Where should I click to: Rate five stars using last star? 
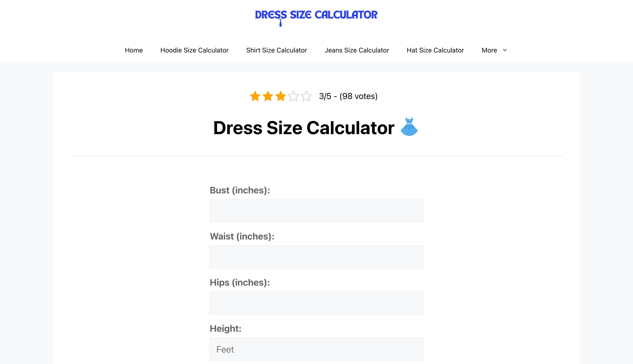[x=306, y=96]
